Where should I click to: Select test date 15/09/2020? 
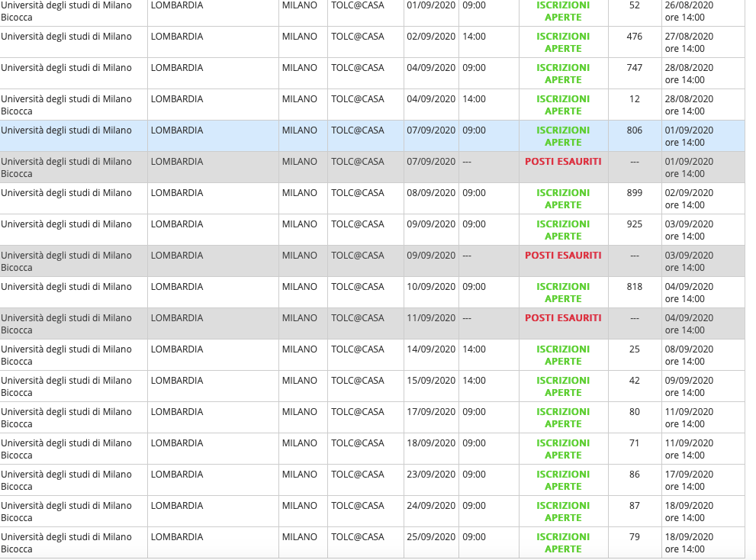(431, 381)
